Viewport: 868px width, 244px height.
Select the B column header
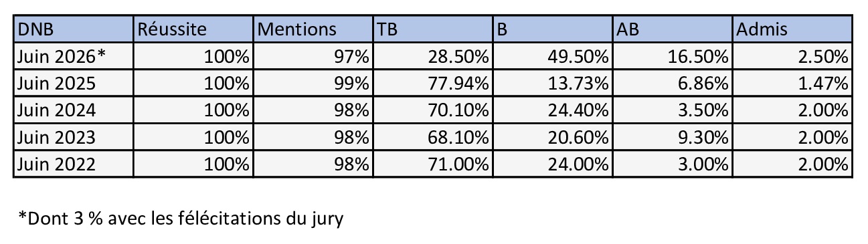point(552,30)
